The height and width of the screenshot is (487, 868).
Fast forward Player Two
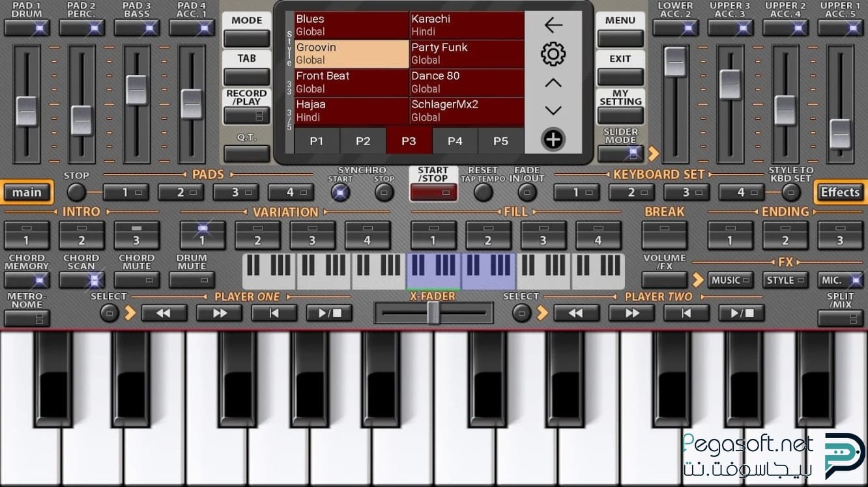pos(631,313)
